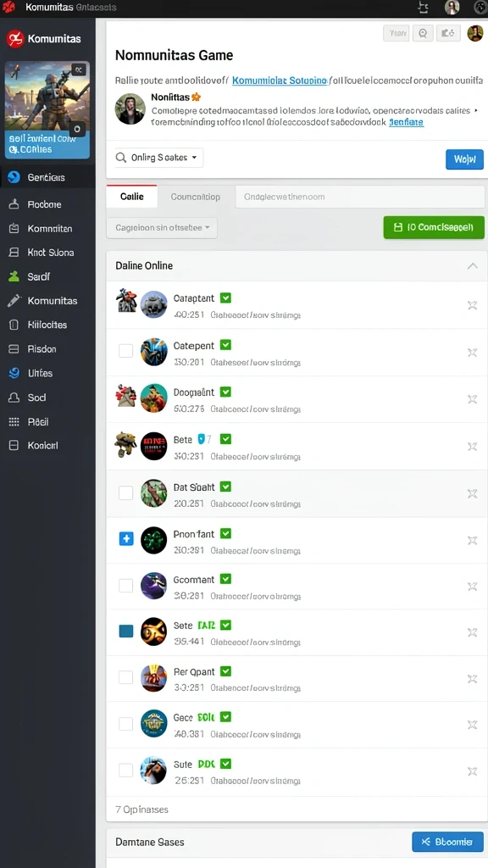Click the Nonlittas profile avatar
This screenshot has height=868, width=488.
click(x=130, y=108)
